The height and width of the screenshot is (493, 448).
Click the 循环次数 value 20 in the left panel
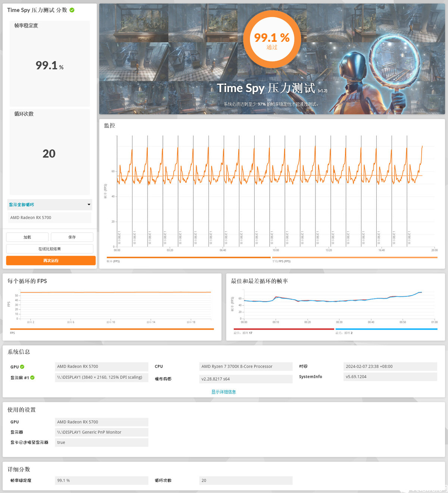(x=49, y=153)
